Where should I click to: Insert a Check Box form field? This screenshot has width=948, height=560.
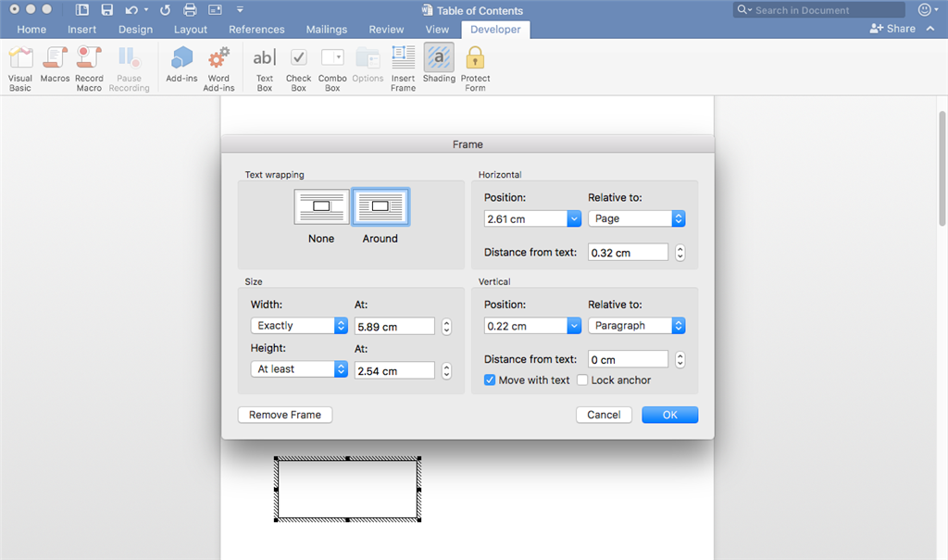point(298,68)
